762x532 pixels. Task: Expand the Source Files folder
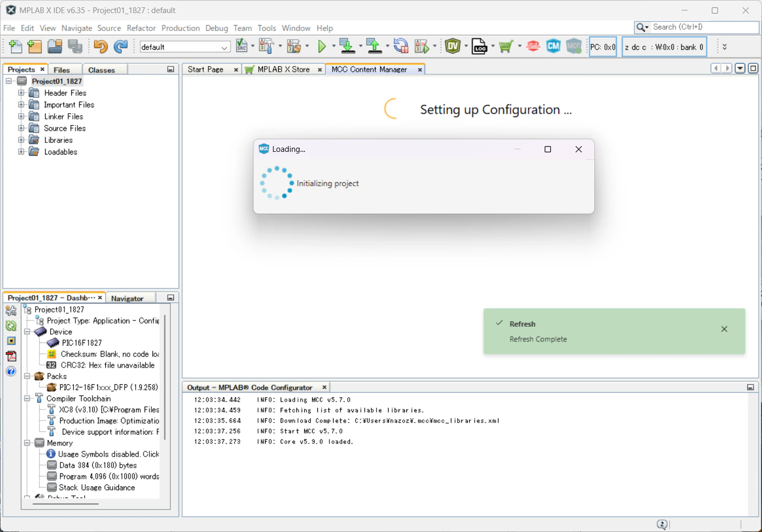(x=21, y=128)
